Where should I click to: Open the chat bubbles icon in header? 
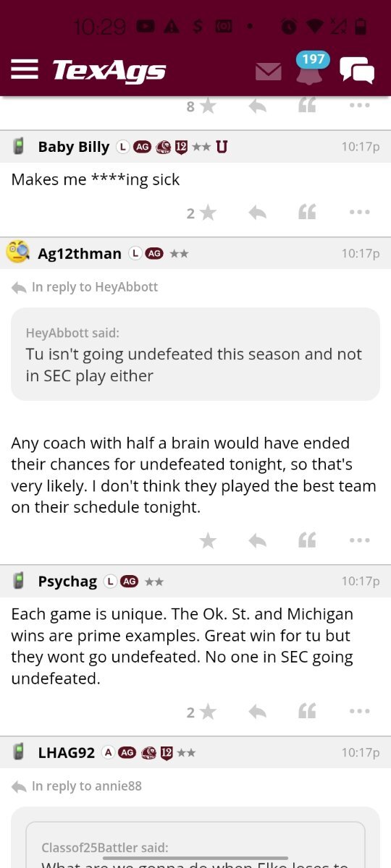tap(357, 70)
